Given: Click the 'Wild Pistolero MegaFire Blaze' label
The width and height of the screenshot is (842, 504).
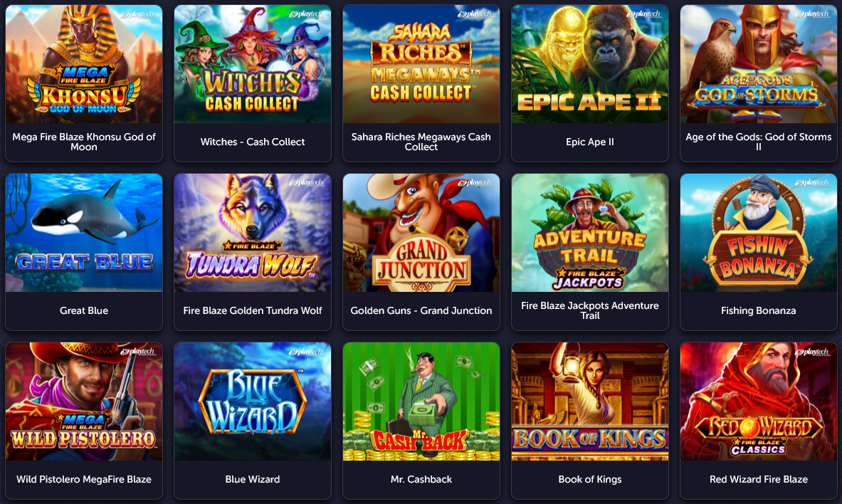Looking at the screenshot, I should click(84, 479).
